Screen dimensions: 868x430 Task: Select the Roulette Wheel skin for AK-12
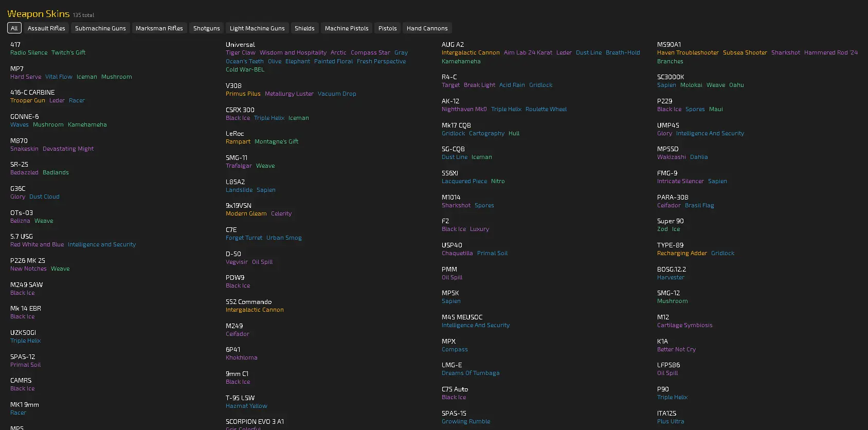pyautogui.click(x=546, y=109)
